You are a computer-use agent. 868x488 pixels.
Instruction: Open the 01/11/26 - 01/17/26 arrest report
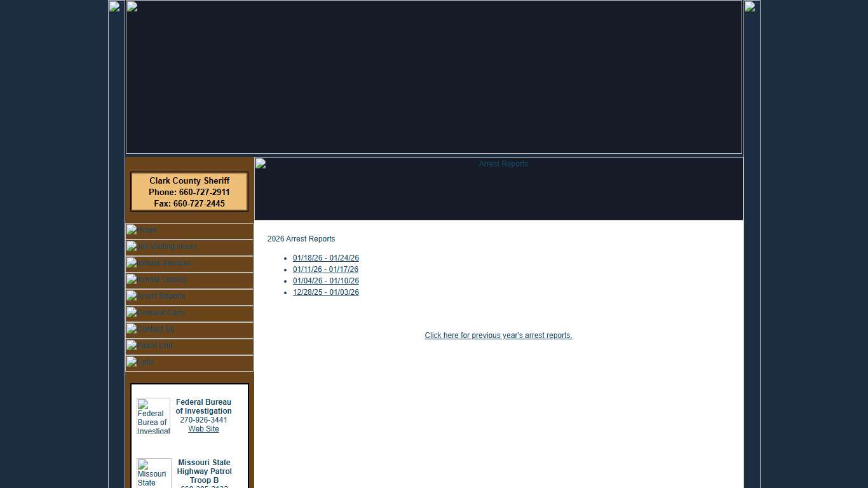pos(325,269)
